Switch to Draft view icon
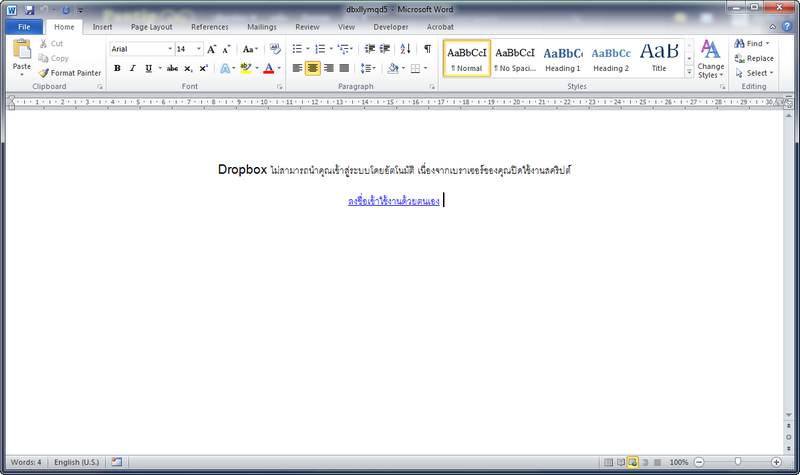Screen dimensions: 800x475 (657, 462)
